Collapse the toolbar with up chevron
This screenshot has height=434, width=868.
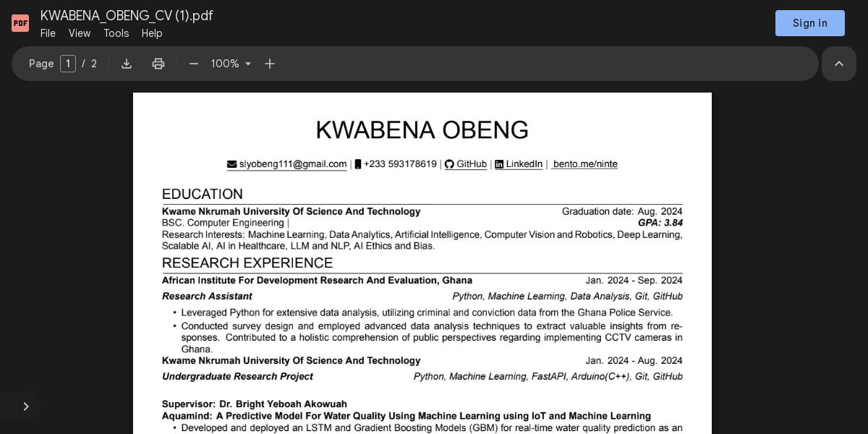pos(839,64)
